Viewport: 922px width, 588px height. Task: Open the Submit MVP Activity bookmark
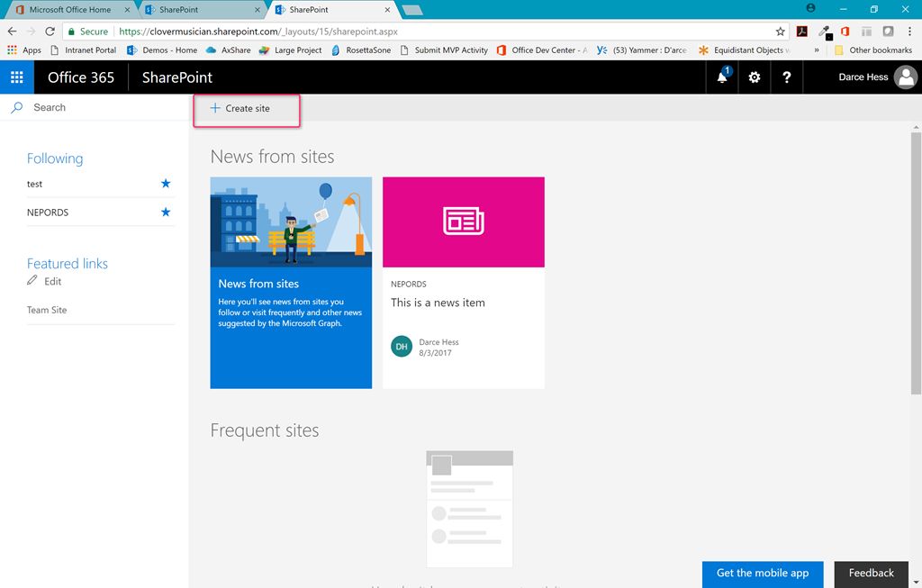[x=444, y=50]
